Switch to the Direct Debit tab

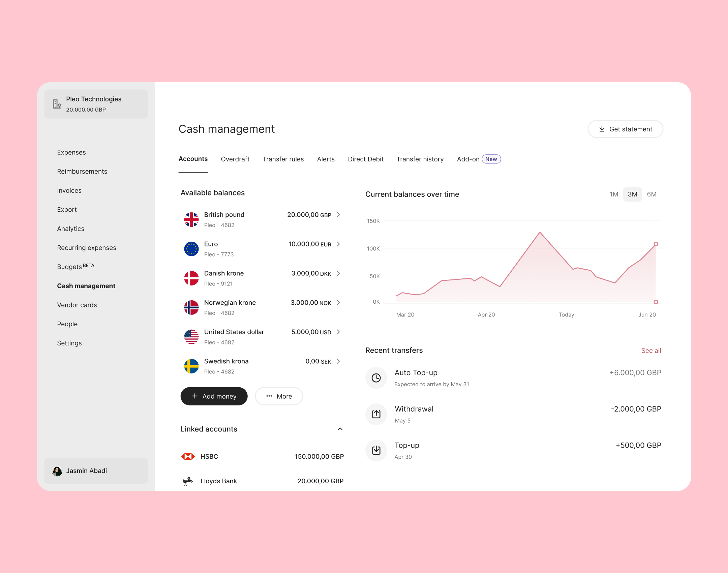click(366, 159)
